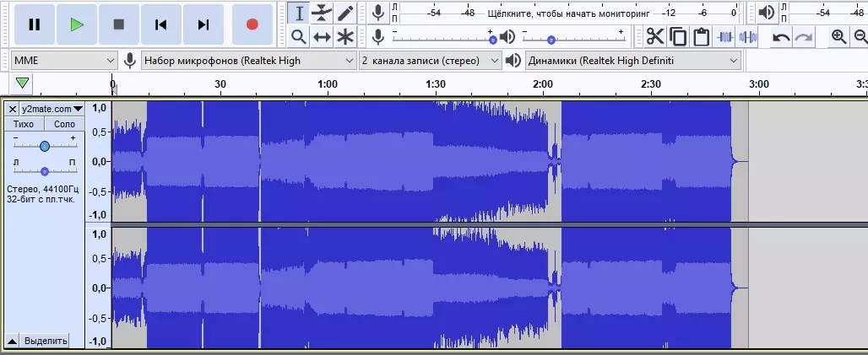The width and height of the screenshot is (868, 355).
Task: Collapse the track with the up arrow
Action: [x=12, y=341]
